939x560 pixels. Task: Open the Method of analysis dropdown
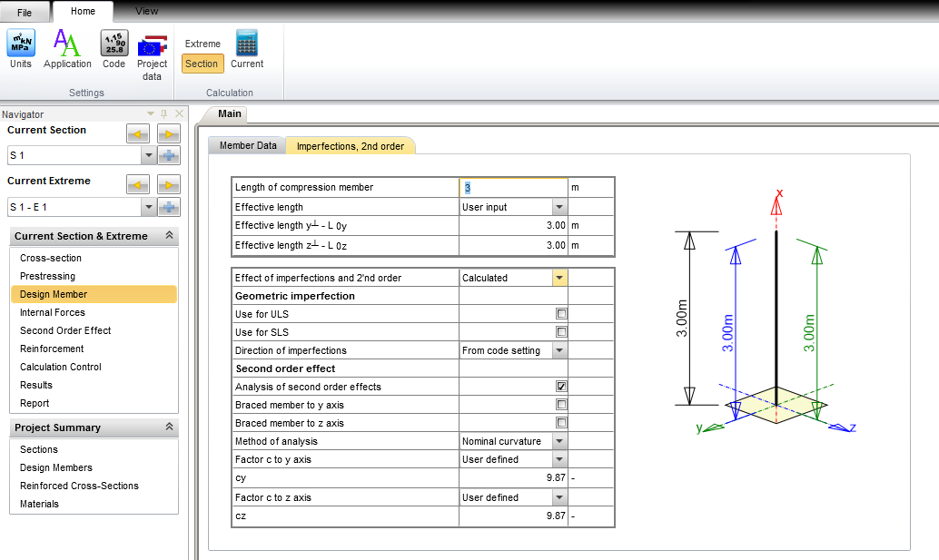click(560, 440)
